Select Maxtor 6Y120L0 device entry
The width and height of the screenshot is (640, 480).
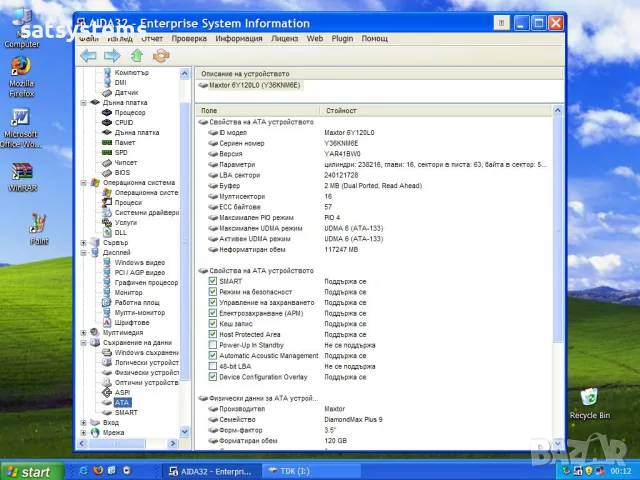255,85
